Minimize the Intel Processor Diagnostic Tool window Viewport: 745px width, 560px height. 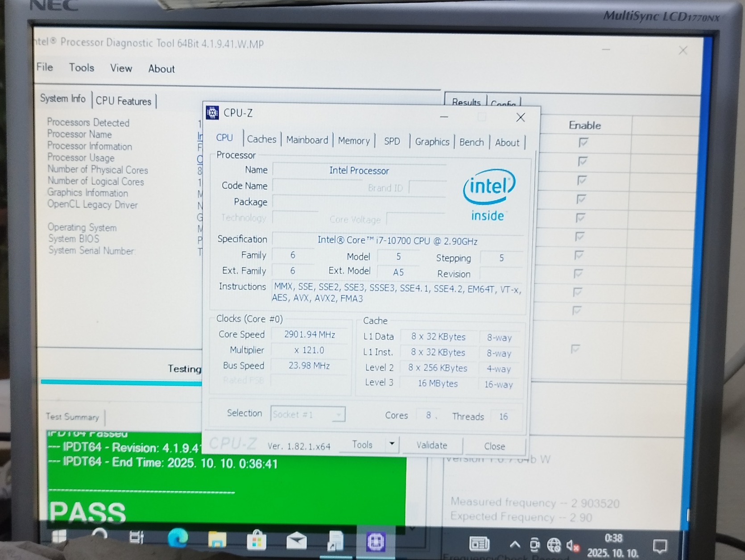pyautogui.click(x=606, y=49)
